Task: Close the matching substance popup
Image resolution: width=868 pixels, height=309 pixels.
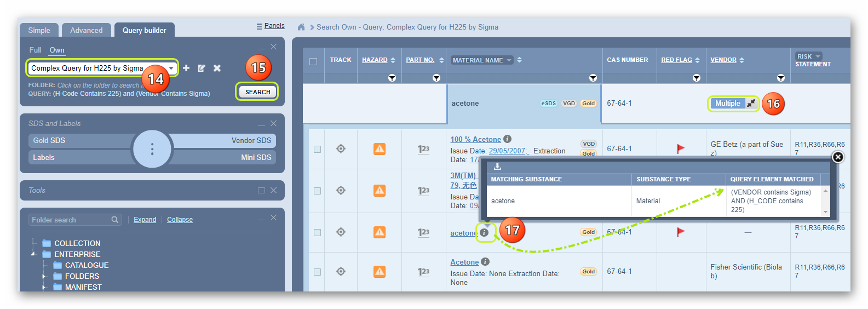Action: pos(838,157)
